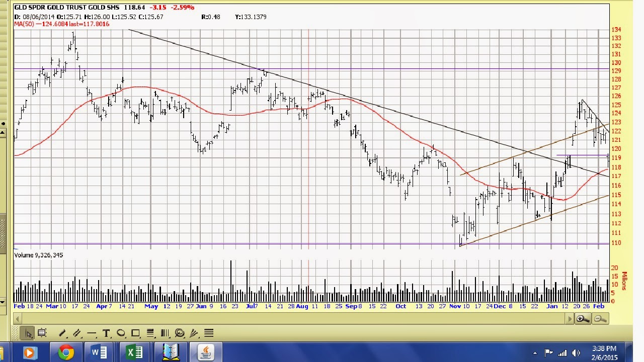
Task: Select the pointer arrow tool
Action: coord(28,333)
